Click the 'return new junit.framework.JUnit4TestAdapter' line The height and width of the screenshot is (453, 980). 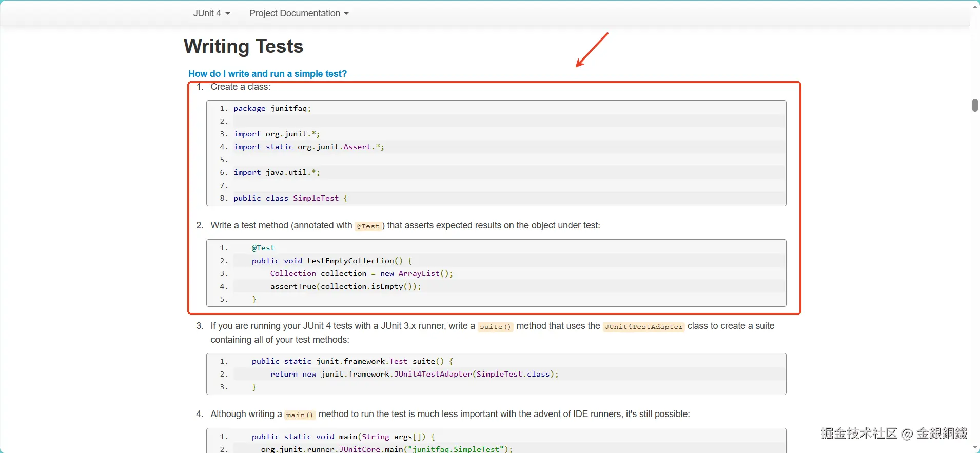(414, 374)
